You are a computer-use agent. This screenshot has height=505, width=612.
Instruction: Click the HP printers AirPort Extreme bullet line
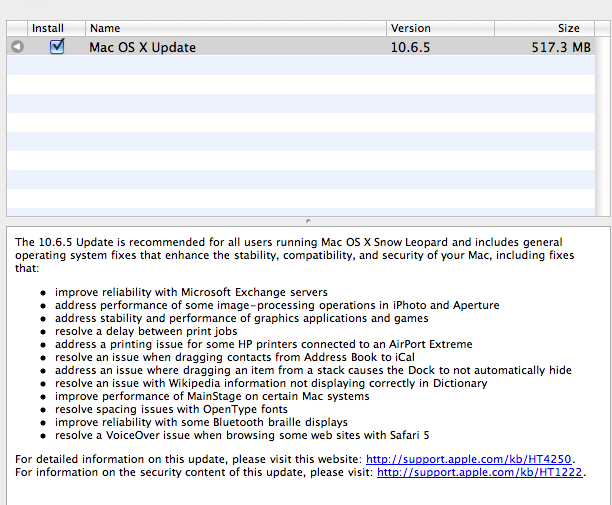click(263, 344)
